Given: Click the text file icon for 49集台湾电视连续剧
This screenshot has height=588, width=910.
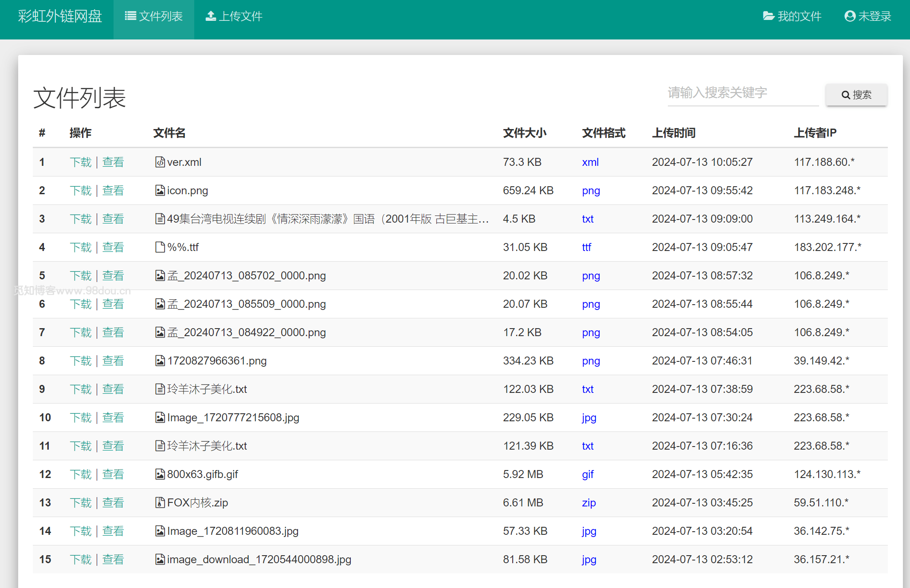Looking at the screenshot, I should coord(160,219).
